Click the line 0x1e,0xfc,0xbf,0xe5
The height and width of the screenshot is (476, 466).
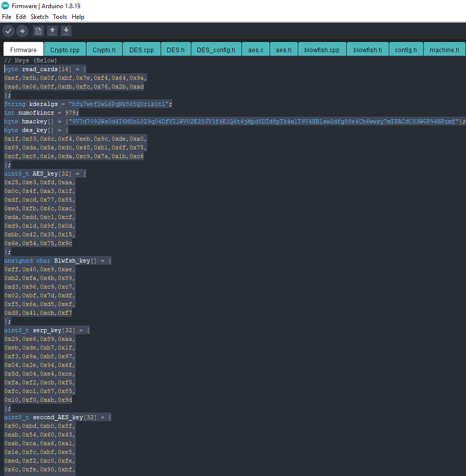(x=39, y=452)
